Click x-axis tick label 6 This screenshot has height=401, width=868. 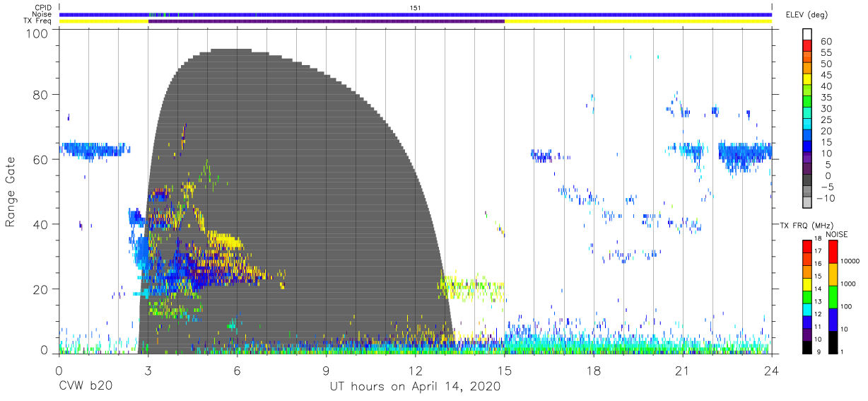pos(237,370)
